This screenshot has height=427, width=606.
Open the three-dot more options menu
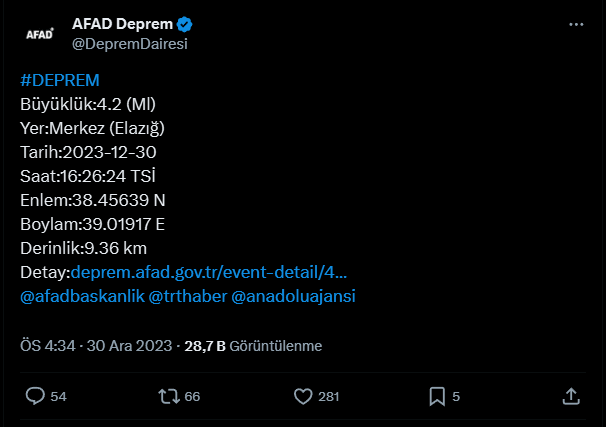pos(576,24)
